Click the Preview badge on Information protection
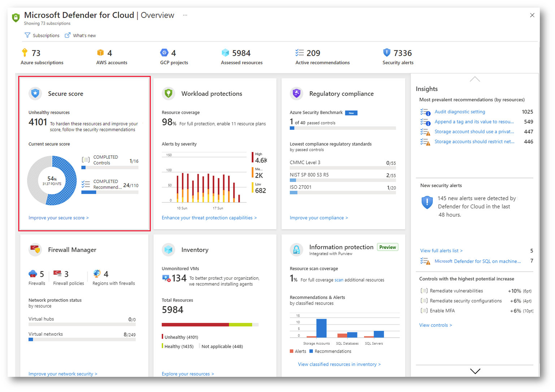The width and height of the screenshot is (555, 392). (387, 247)
